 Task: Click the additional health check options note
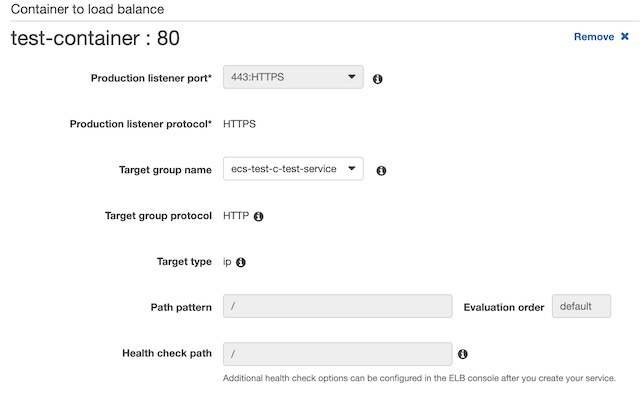click(419, 378)
